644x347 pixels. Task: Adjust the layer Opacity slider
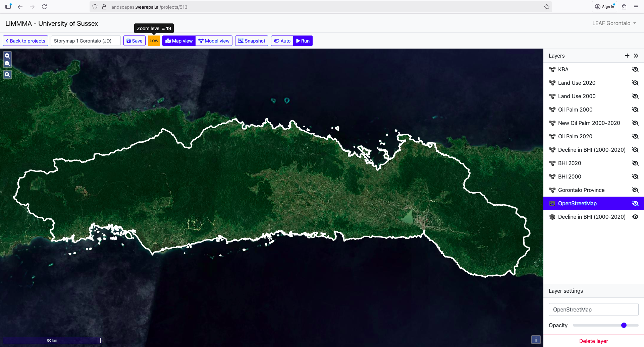624,325
